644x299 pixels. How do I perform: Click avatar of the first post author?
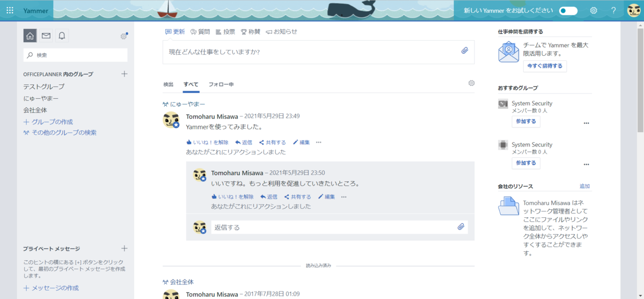tap(171, 120)
